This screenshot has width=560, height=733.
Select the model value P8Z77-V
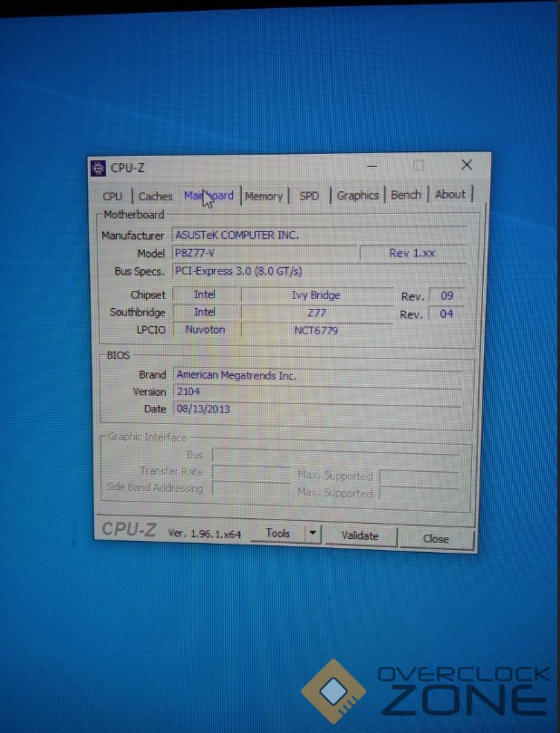195,254
